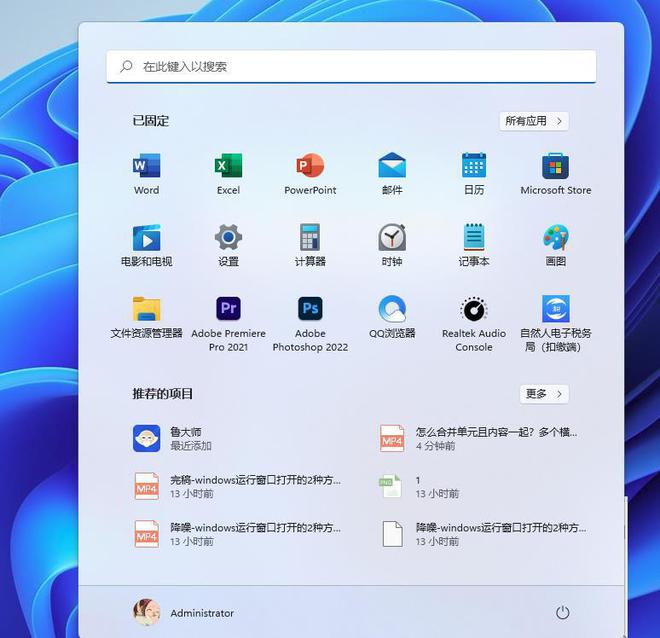Launch the 计算器 calculator
Screen dimensions: 660x638
[310, 245]
